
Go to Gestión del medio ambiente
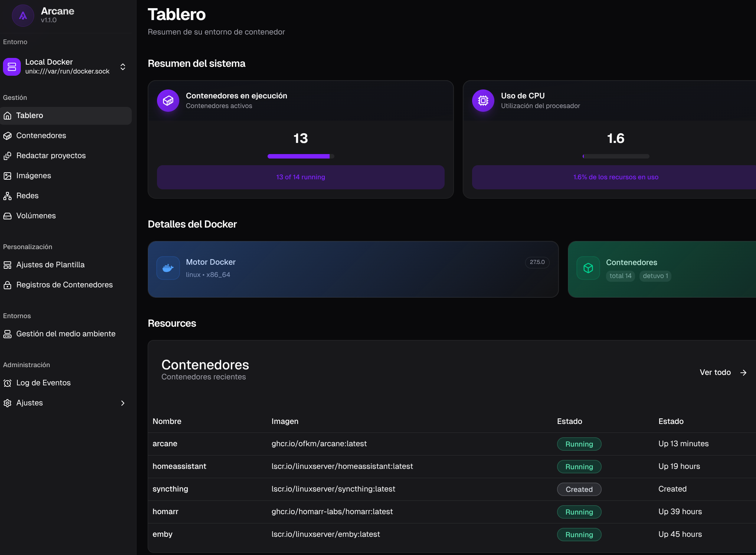66,334
